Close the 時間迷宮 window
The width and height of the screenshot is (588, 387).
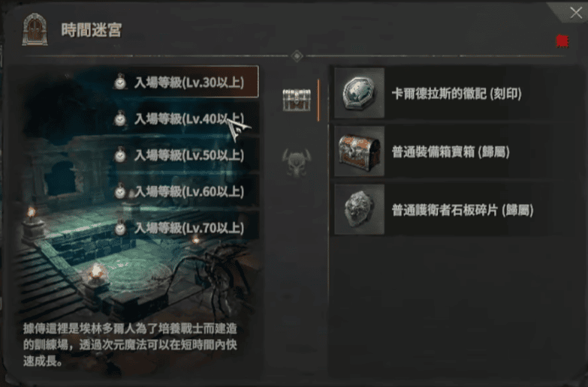[576, 13]
